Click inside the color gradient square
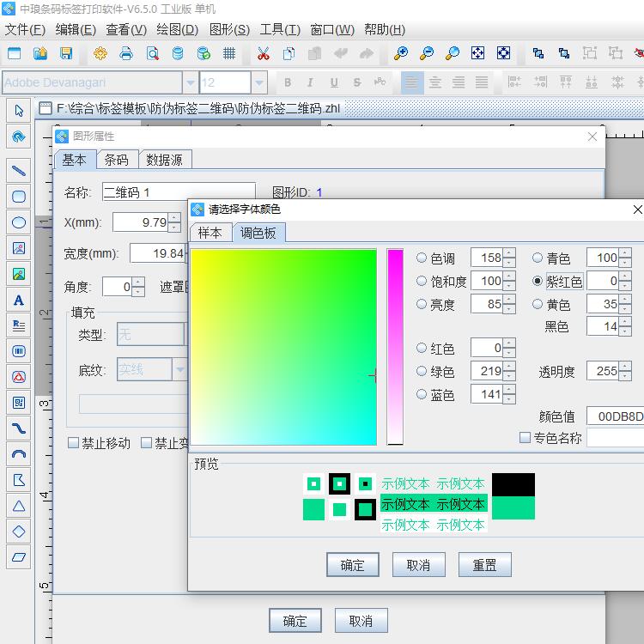This screenshot has width=644, height=644. point(284,347)
